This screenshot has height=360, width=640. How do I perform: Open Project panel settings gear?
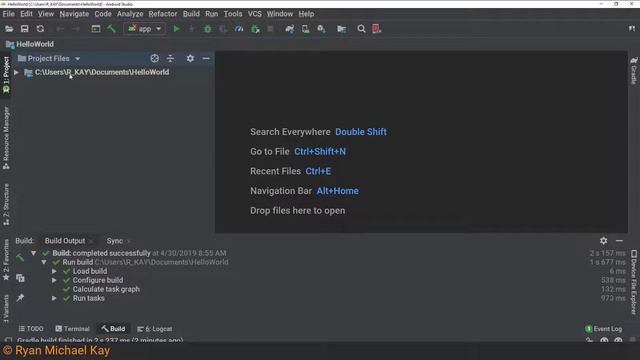pos(190,58)
